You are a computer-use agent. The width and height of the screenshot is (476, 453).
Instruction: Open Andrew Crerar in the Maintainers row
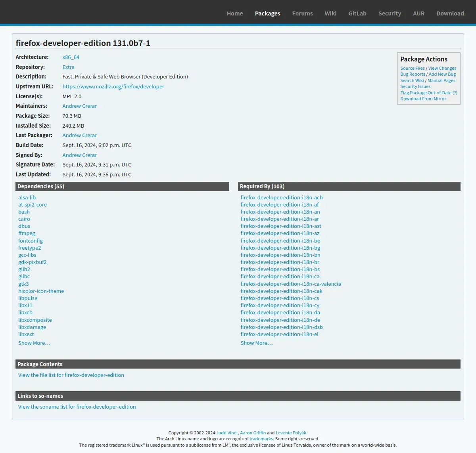pos(80,106)
